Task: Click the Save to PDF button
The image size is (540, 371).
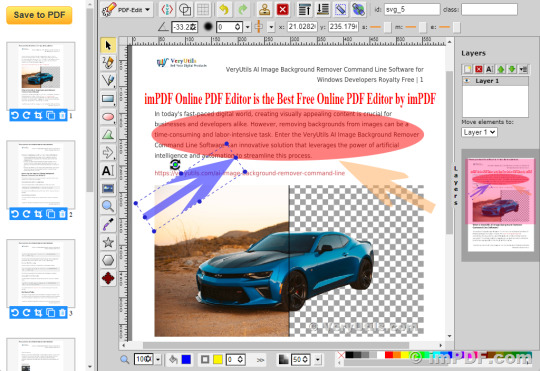Action: tap(39, 15)
